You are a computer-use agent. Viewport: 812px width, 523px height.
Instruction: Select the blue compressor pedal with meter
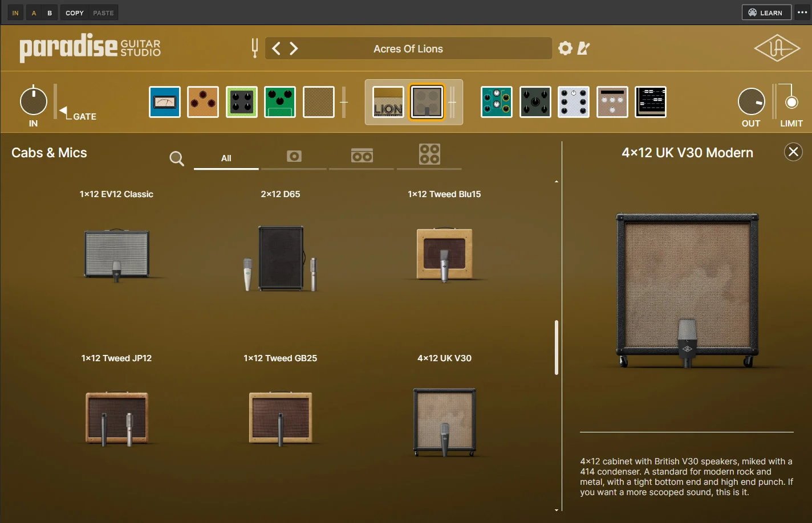click(165, 102)
